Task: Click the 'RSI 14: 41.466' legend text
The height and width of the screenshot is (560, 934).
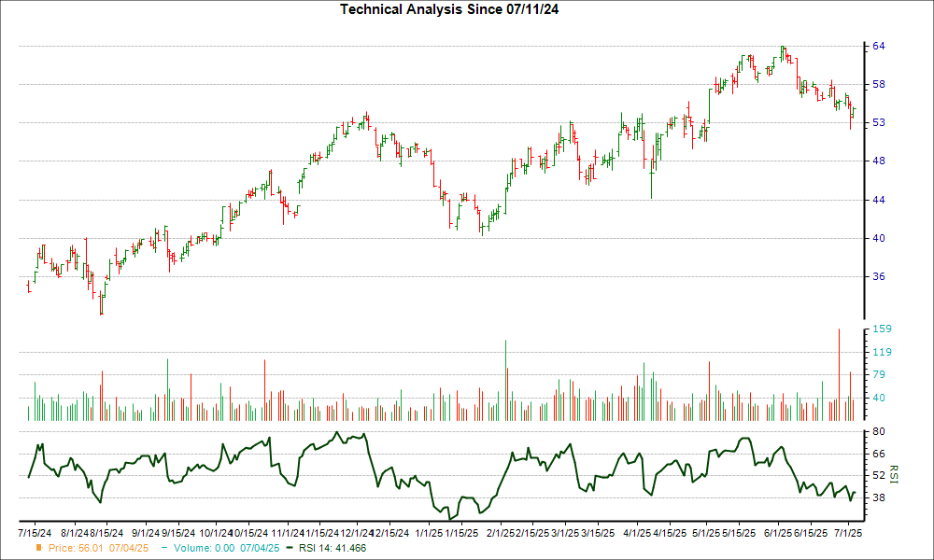Action: point(333,548)
